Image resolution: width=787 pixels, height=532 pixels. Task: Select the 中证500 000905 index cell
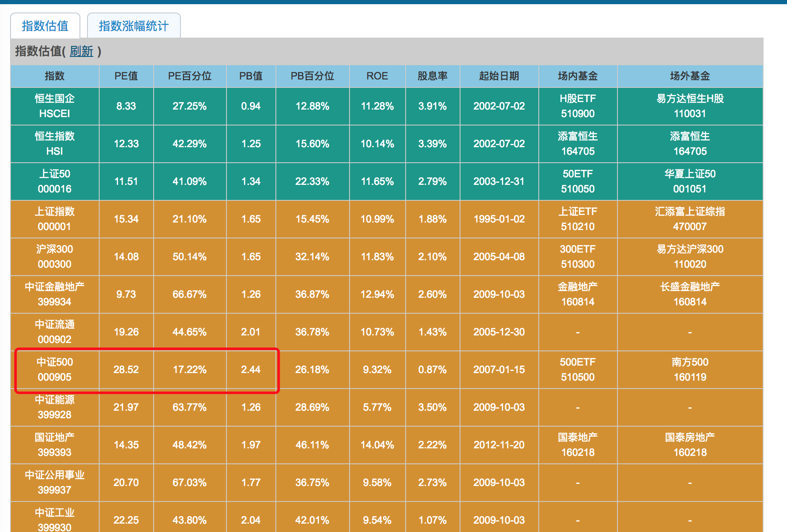54,370
